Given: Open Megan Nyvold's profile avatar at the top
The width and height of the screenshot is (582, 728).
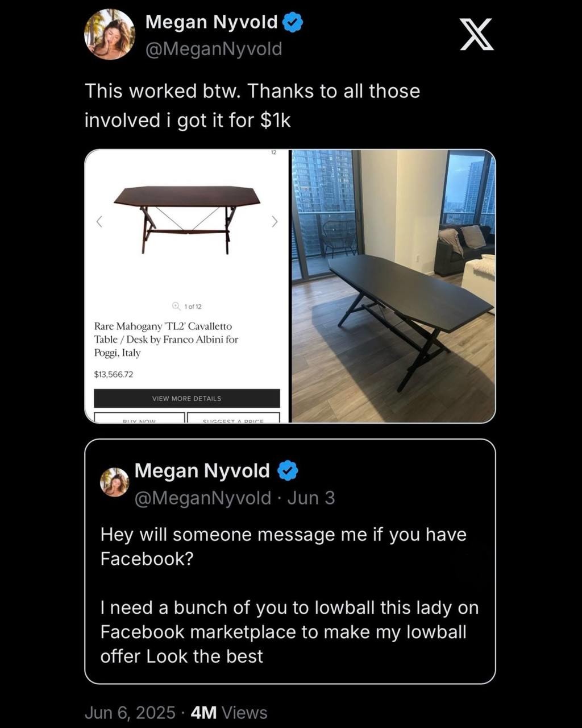Looking at the screenshot, I should point(110,34).
